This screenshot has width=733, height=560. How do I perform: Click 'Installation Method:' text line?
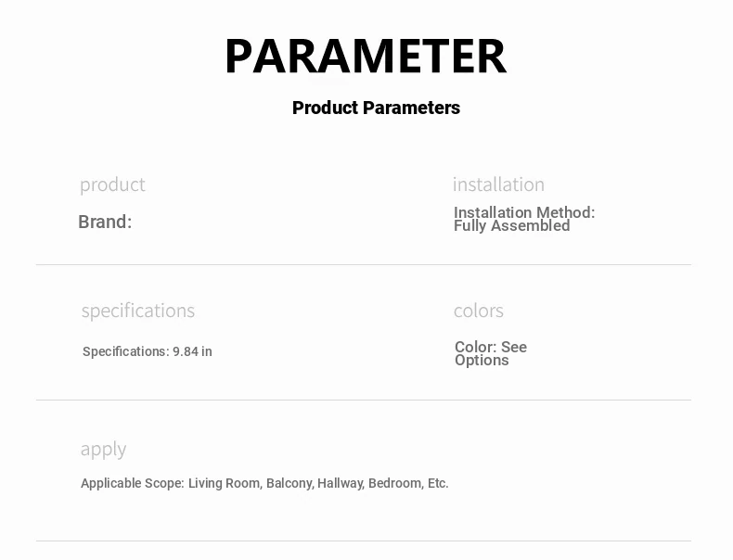[524, 212]
